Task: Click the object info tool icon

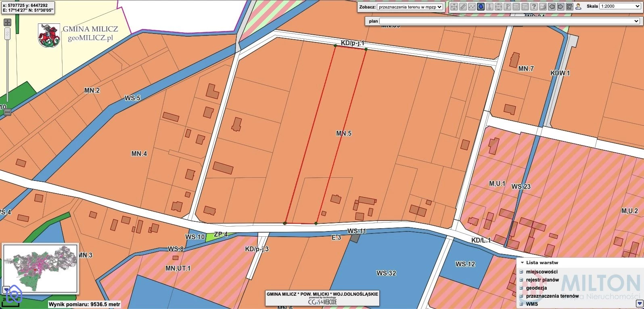Action: pos(489,6)
